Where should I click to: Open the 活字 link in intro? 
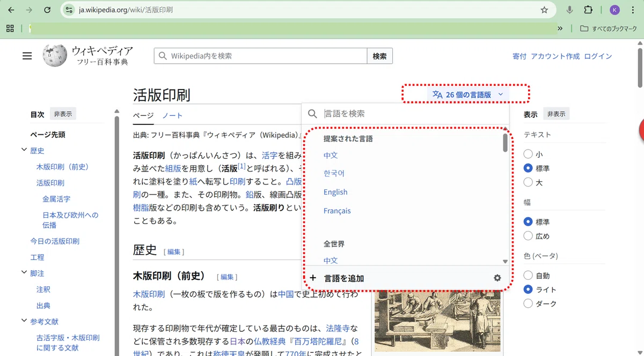coord(269,155)
